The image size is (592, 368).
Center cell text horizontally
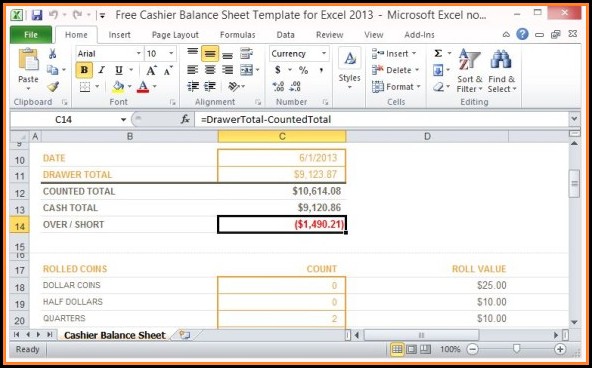tap(210, 70)
